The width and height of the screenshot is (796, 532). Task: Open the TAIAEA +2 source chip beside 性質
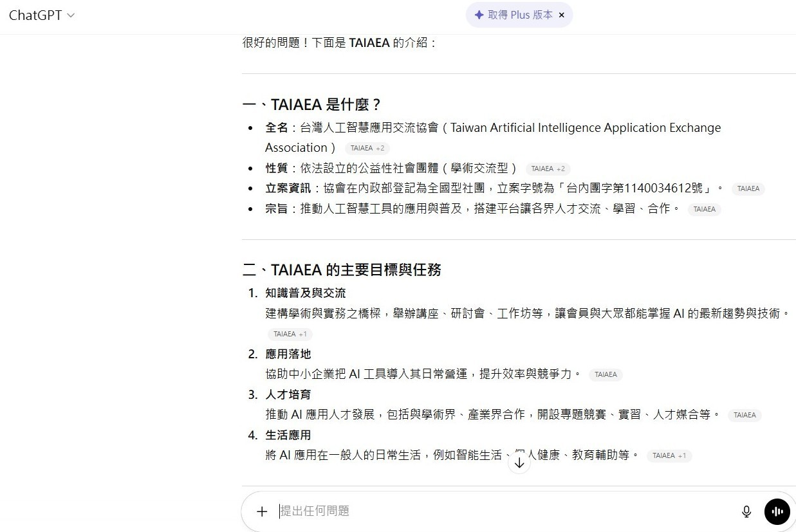tap(548, 169)
